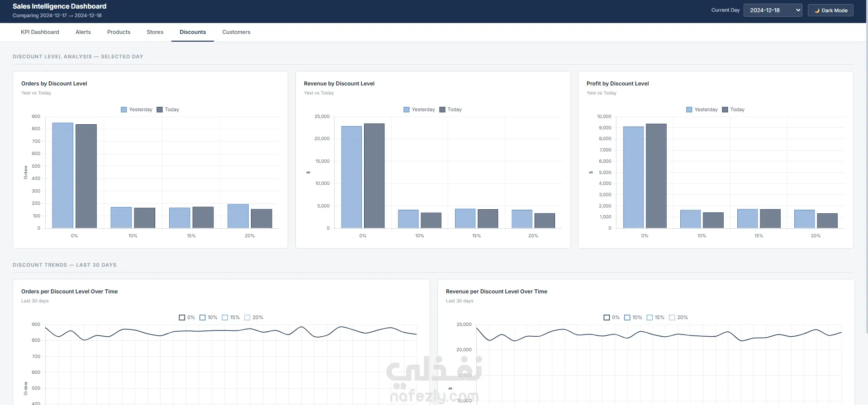Screen dimensions: 868x405
Task: Open the Current Day date dropdown
Action: point(773,10)
